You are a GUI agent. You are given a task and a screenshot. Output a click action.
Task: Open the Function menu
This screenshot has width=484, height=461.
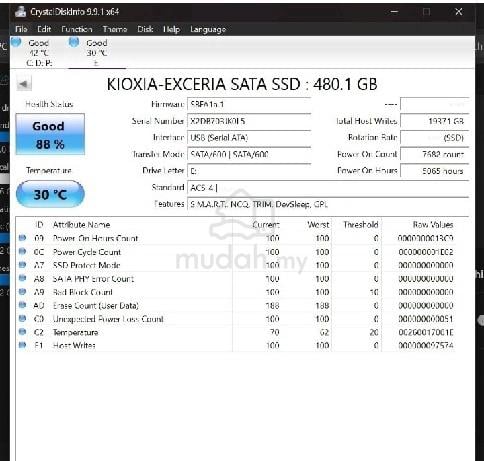pyautogui.click(x=77, y=29)
